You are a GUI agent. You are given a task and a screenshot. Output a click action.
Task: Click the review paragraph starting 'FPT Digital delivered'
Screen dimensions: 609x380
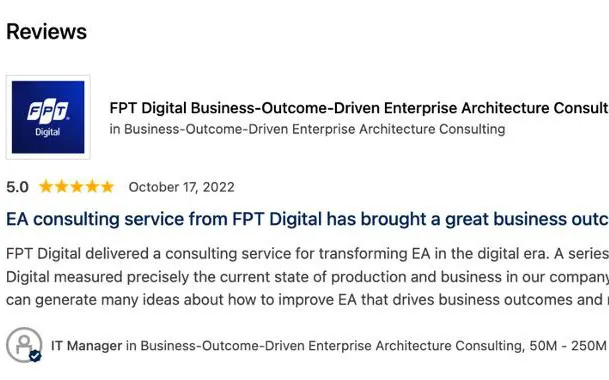[307, 277]
